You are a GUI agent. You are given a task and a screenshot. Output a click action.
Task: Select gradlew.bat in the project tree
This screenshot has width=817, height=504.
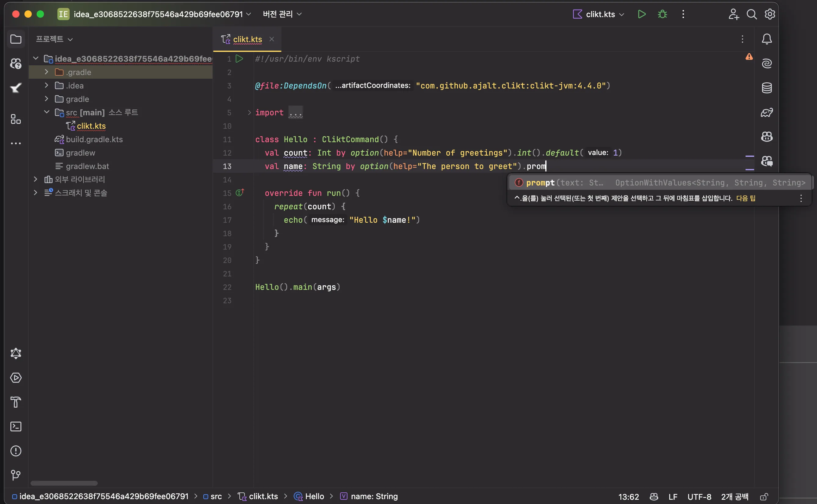tap(87, 166)
